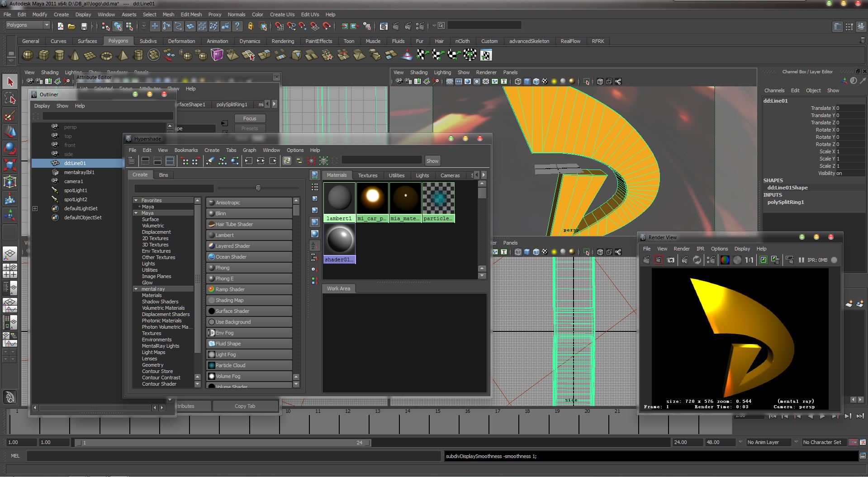Click the Show button in Hypershade
Image resolution: width=868 pixels, height=477 pixels.
432,161
